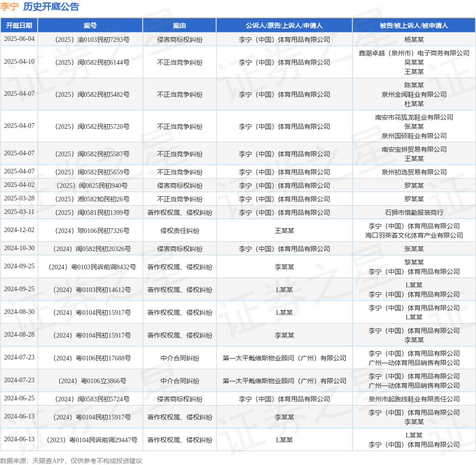Image resolution: width=476 pixels, height=465 pixels.
Task: Select date cell 2025-04-10
Action: (x=19, y=62)
